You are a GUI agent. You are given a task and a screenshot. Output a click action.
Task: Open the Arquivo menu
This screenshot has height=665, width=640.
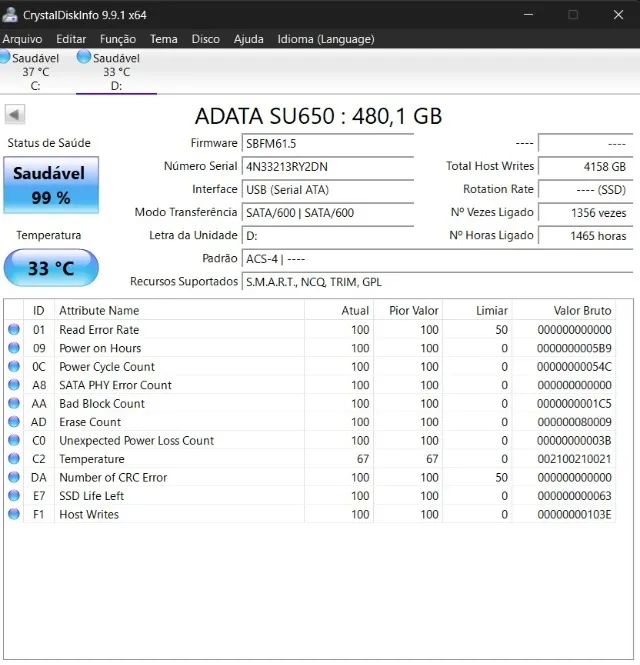click(x=22, y=39)
